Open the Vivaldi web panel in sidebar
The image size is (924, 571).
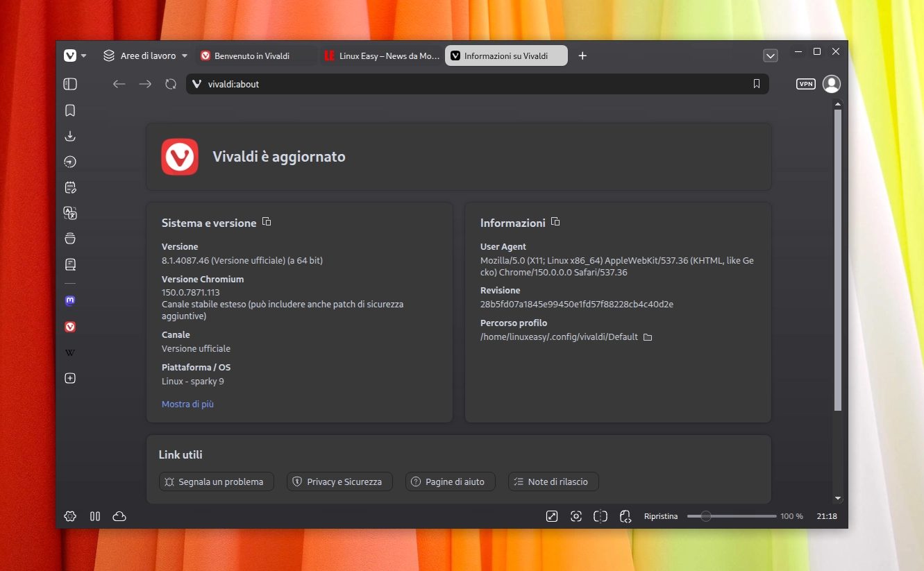click(x=70, y=327)
